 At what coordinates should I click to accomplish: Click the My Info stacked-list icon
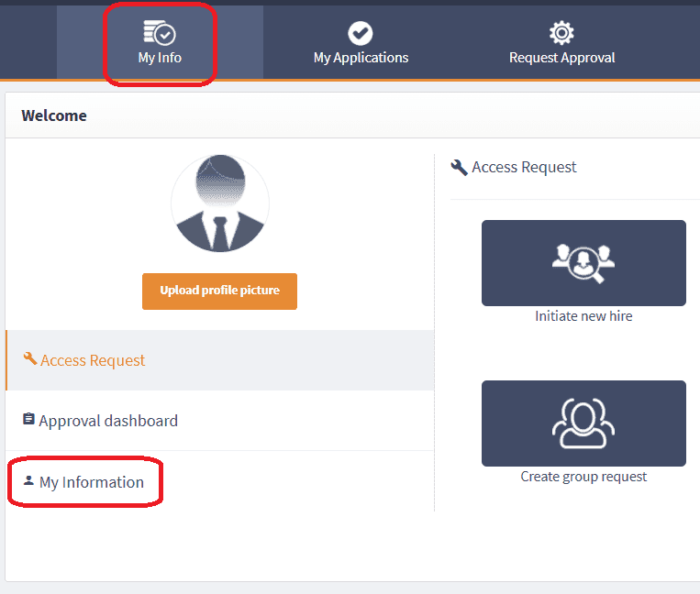tap(160, 33)
